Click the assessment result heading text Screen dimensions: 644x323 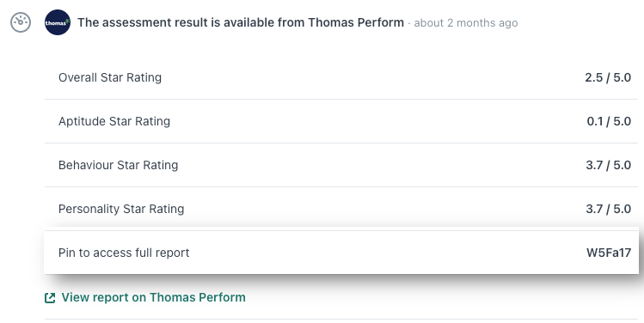point(241,22)
